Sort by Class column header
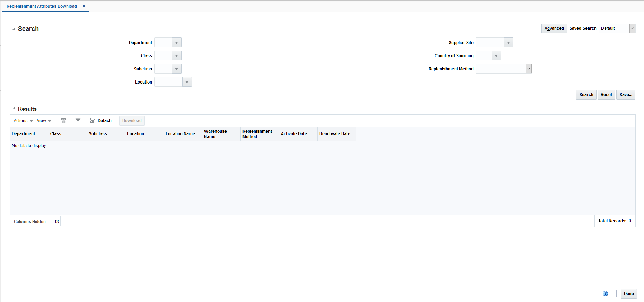The width and height of the screenshot is (644, 302). (68, 134)
